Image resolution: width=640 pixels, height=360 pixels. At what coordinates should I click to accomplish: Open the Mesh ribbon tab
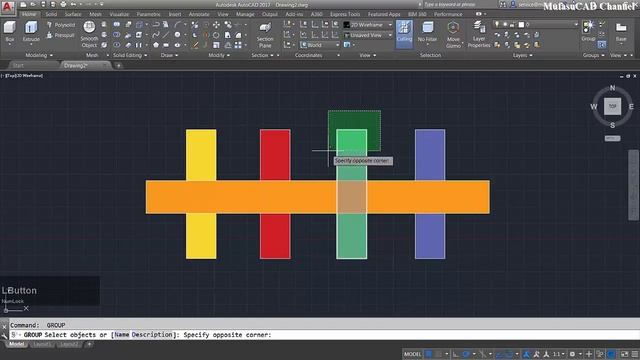(95, 14)
